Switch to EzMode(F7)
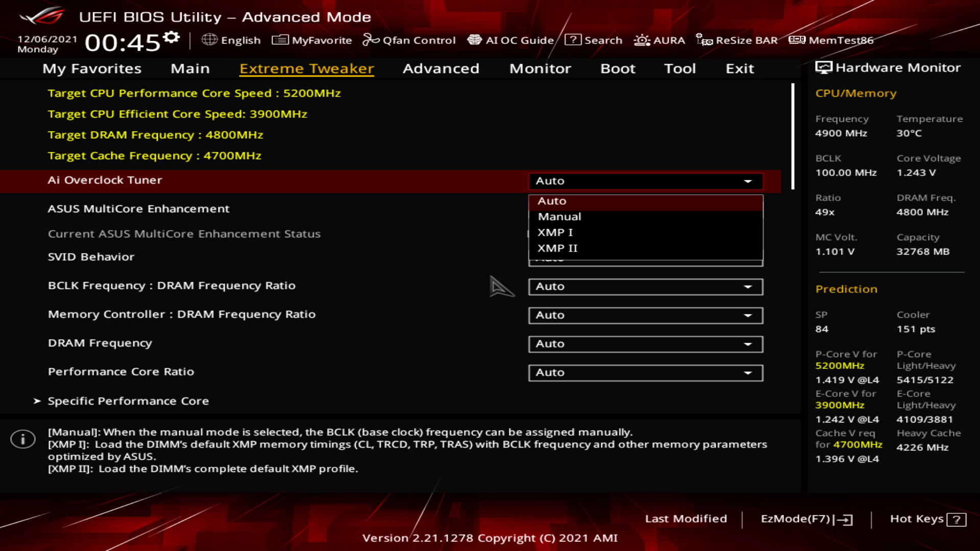Image resolution: width=980 pixels, height=551 pixels. click(806, 519)
